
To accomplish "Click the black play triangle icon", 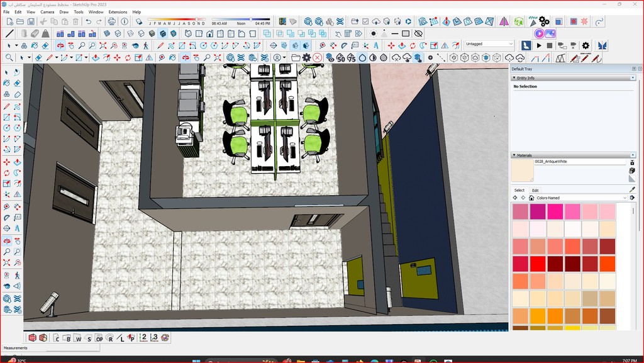I will point(539,45).
